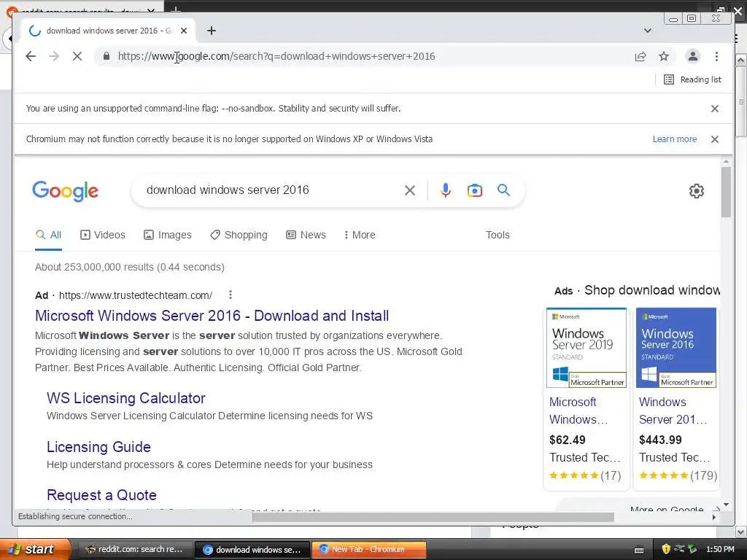The height and width of the screenshot is (560, 747).
Task: Click the scrollbar down arrow on page
Action: (x=726, y=505)
